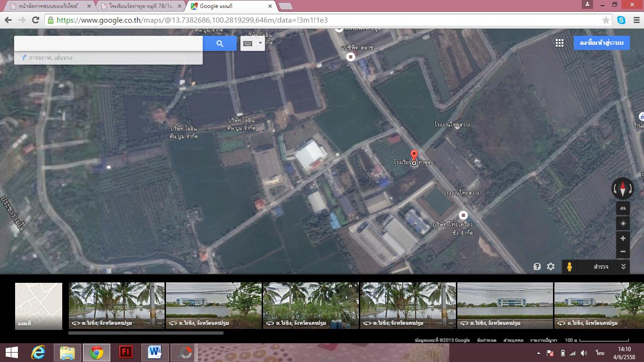Open the map settings gear
This screenshot has width=644, height=362.
click(551, 267)
